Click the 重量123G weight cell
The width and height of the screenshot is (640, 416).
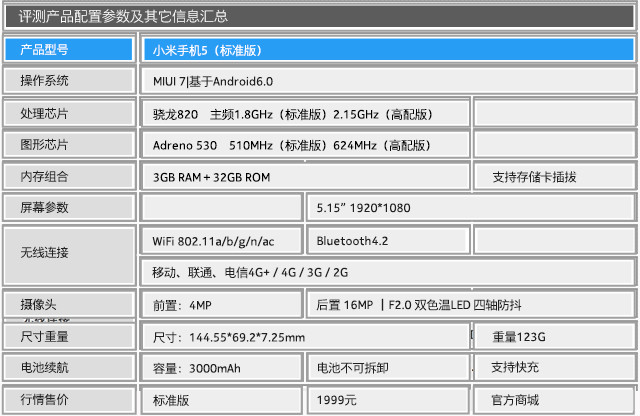[554, 337]
